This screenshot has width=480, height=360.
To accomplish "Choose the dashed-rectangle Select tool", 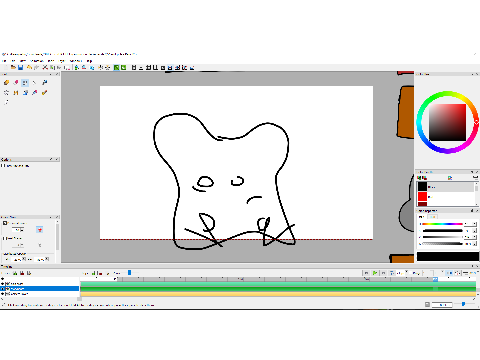I will (x=25, y=83).
